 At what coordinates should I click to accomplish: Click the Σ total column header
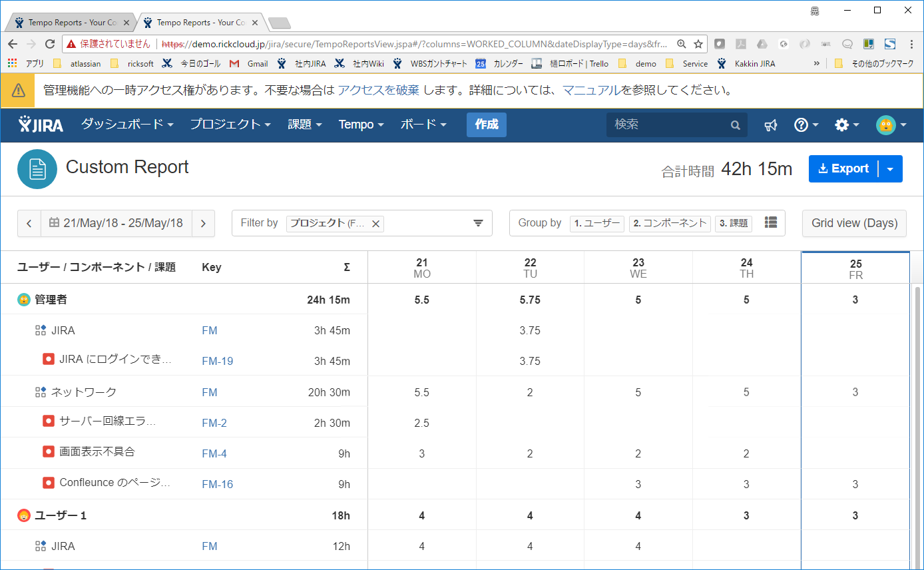pos(347,268)
